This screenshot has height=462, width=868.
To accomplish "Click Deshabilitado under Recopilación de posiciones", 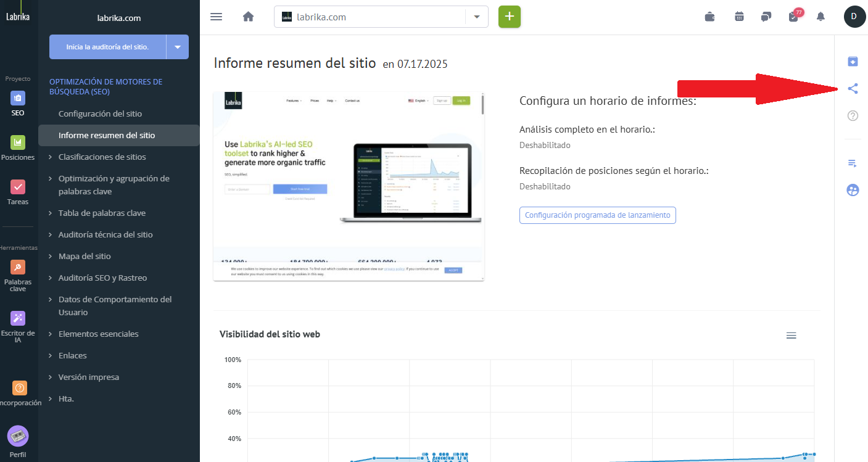I will pos(545,186).
